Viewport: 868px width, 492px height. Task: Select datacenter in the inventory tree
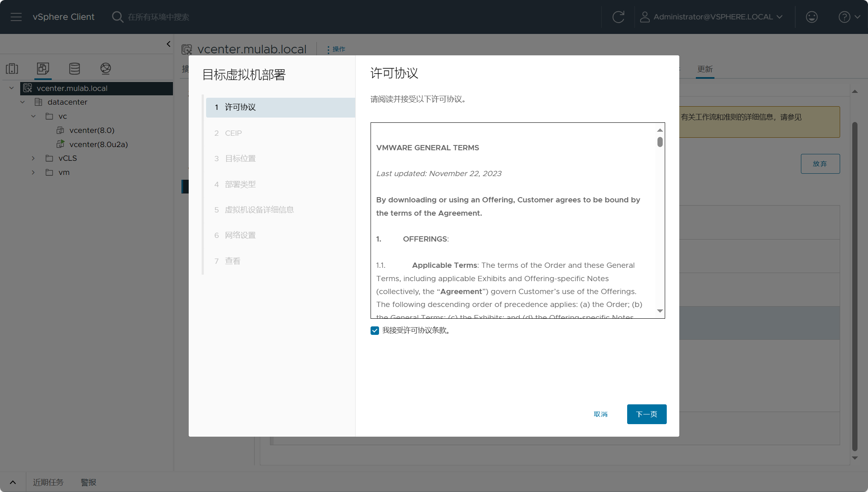67,102
